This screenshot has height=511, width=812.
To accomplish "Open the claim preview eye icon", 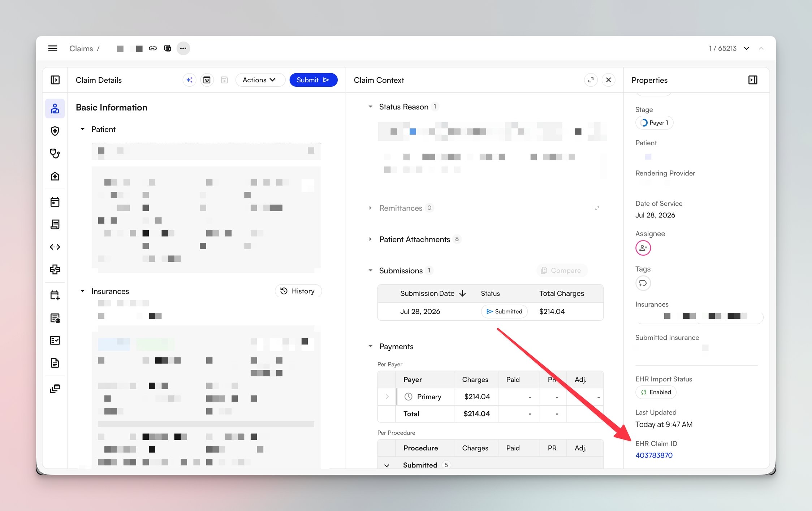I will 207,80.
